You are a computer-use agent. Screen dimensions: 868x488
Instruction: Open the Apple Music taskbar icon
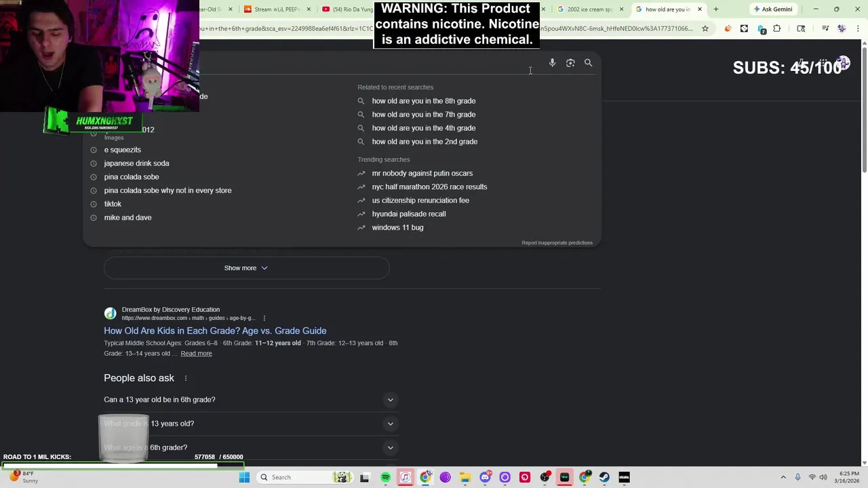(x=405, y=477)
